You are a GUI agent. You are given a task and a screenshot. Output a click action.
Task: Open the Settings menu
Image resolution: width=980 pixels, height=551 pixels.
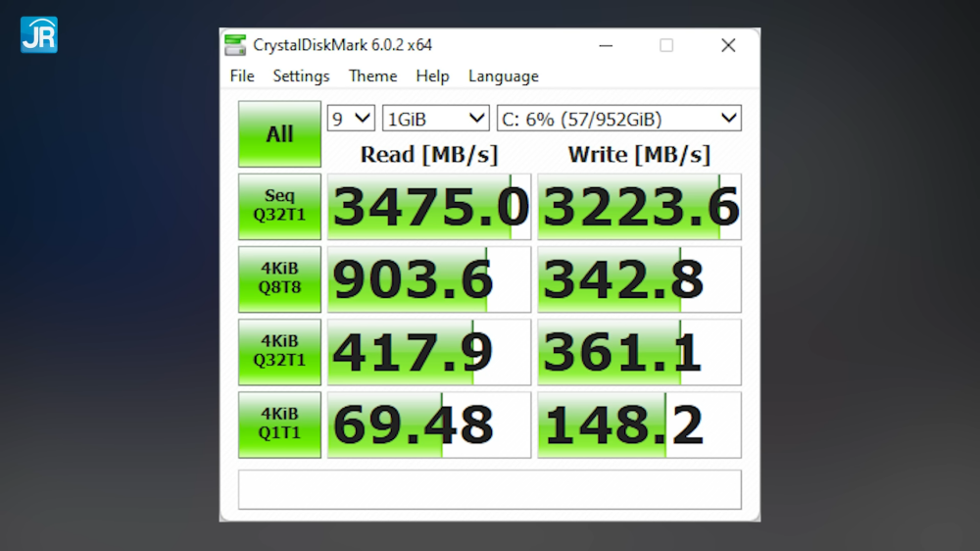coord(301,76)
